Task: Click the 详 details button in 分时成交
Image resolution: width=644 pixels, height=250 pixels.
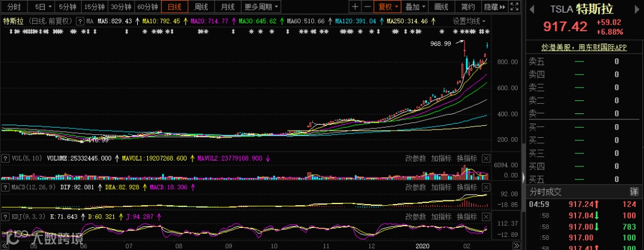Action: tap(634, 192)
